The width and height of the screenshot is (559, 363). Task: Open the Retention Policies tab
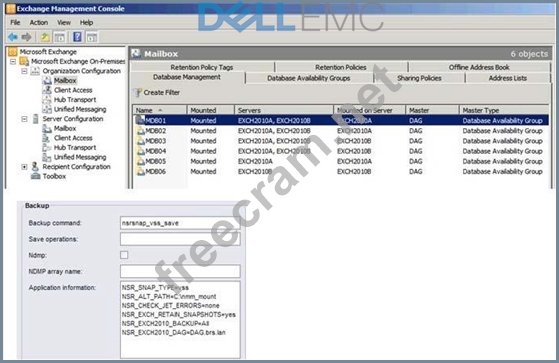click(341, 67)
